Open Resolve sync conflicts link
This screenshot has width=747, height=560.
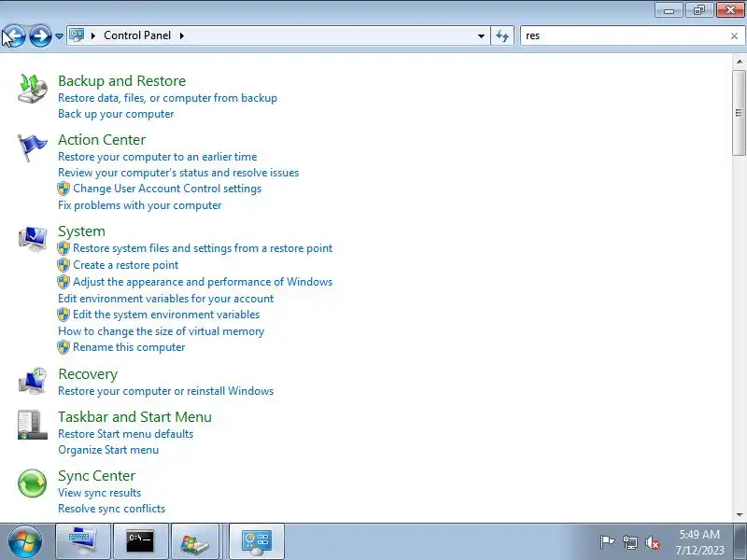click(x=111, y=509)
